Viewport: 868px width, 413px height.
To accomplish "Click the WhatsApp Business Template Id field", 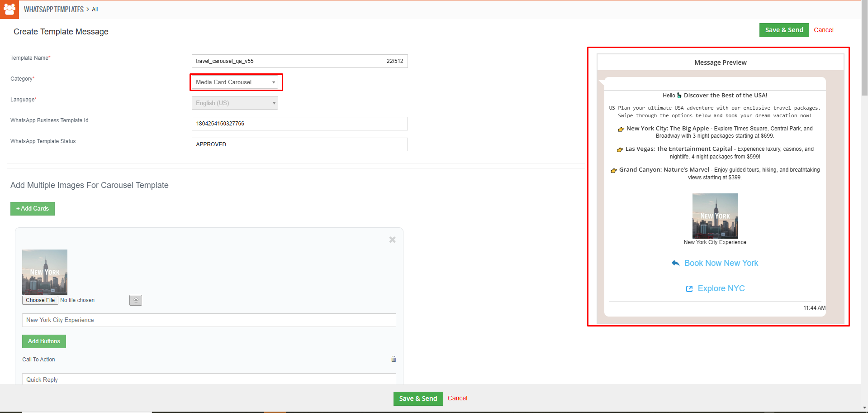I will [299, 124].
